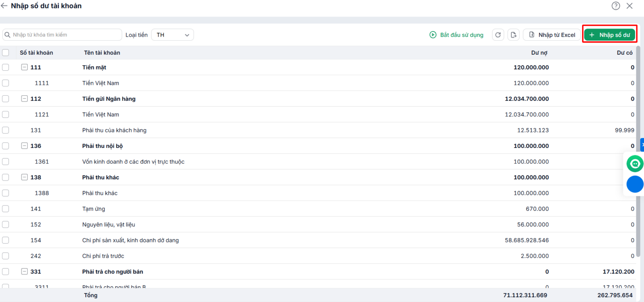Click the search magnifier icon

(x=7, y=35)
